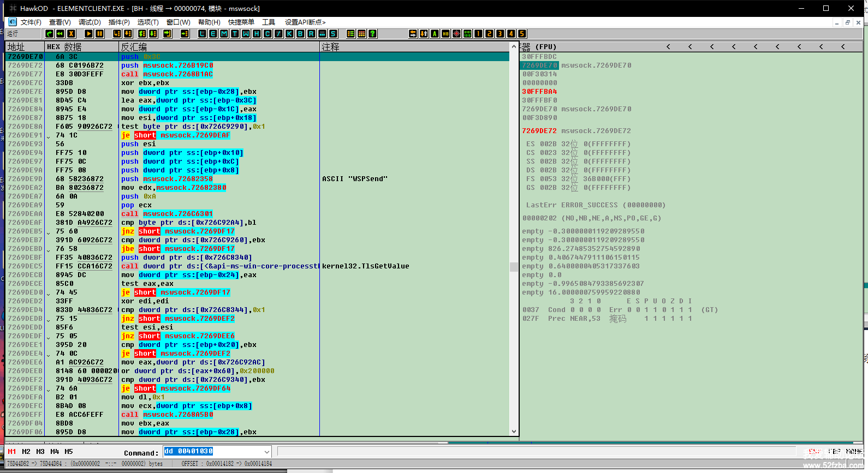Open the 窗口(W) menu

click(179, 22)
